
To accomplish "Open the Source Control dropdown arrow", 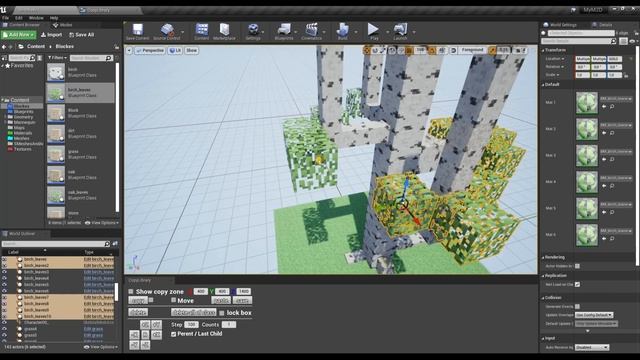I will [x=182, y=32].
